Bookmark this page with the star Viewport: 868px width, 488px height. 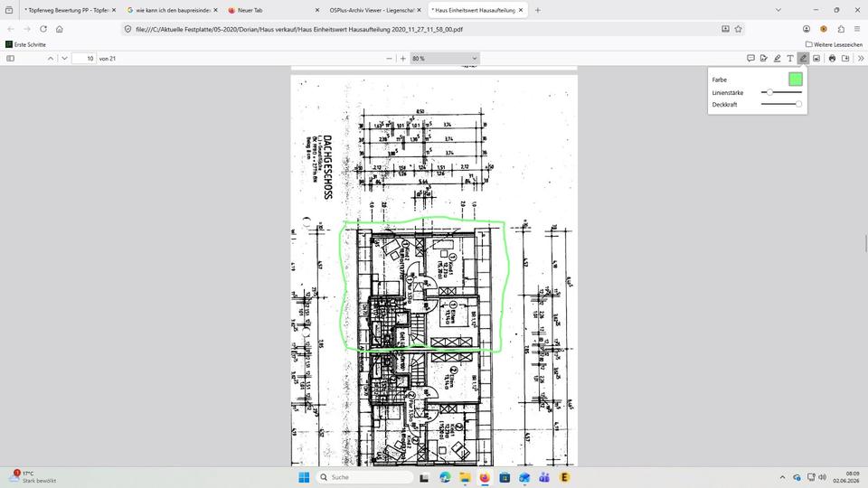tap(738, 29)
